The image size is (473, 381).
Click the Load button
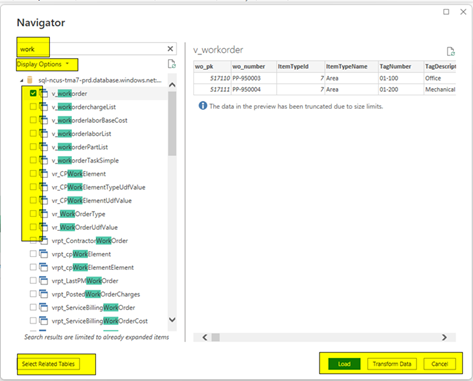coord(344,364)
